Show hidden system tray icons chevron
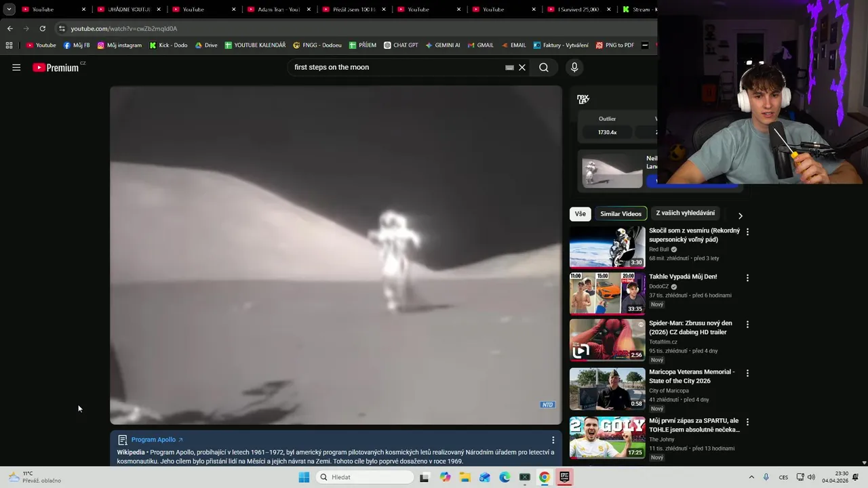Screen dimensions: 868x488 [751, 477]
